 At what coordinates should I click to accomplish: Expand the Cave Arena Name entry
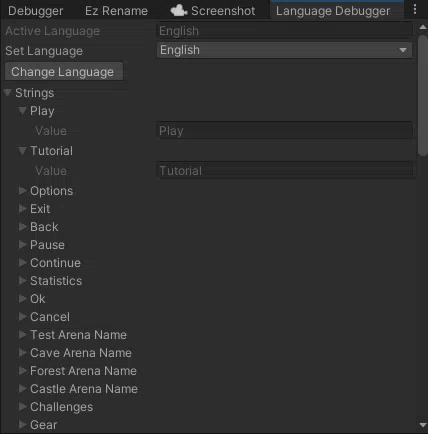click(22, 353)
